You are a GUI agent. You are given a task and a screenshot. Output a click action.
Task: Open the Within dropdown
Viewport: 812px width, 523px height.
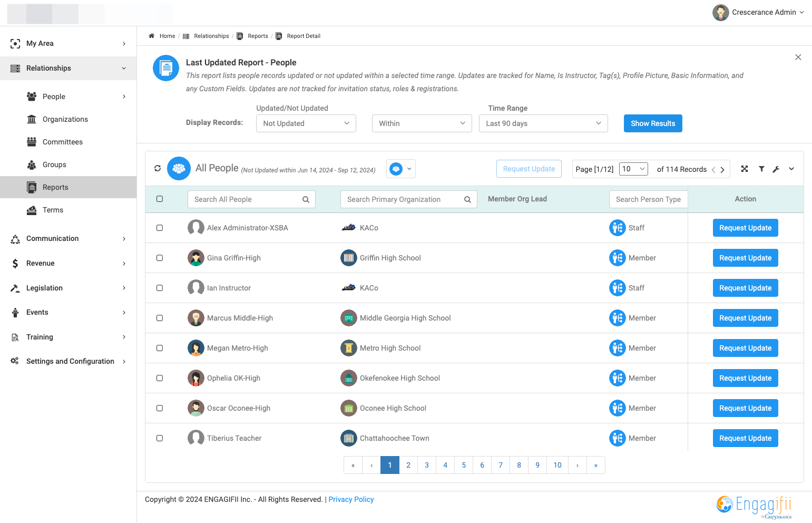[x=422, y=123]
